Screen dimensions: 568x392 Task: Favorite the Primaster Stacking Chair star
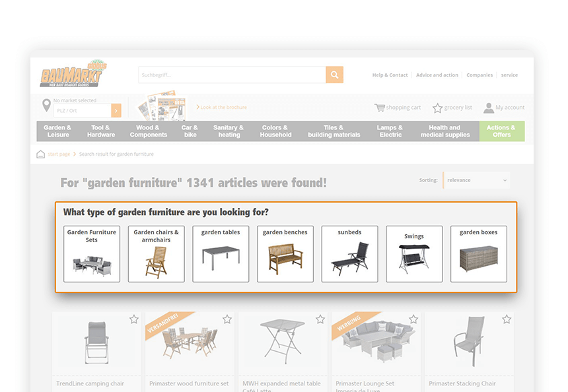507,319
